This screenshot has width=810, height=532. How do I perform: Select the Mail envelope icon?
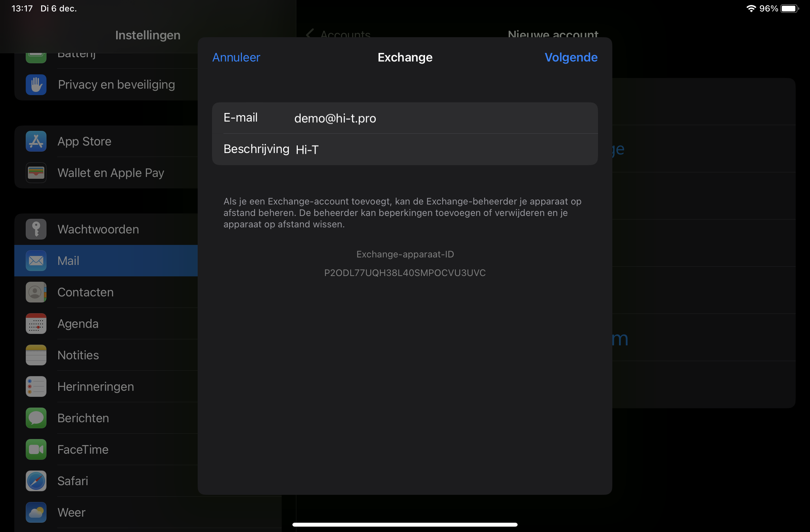point(36,261)
